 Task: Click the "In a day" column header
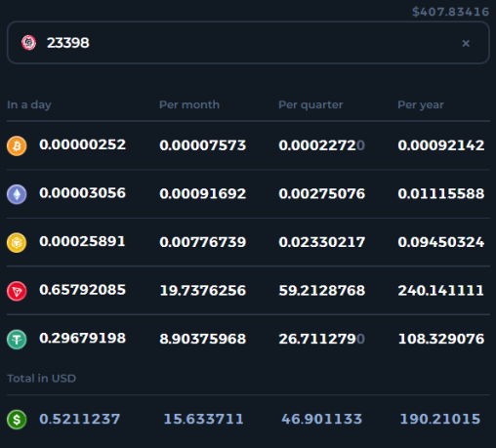29,104
